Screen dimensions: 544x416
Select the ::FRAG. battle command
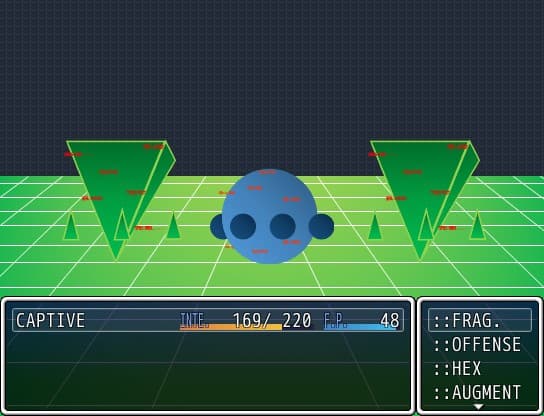[480, 320]
